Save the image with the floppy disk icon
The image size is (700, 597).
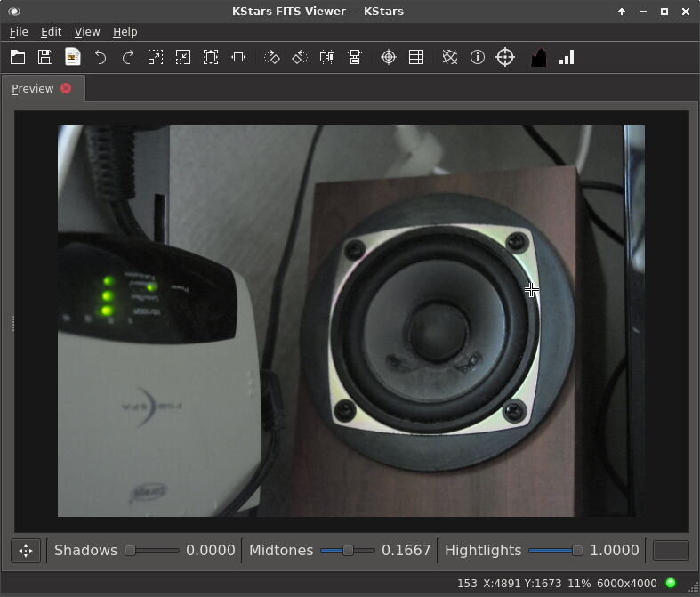(x=45, y=57)
